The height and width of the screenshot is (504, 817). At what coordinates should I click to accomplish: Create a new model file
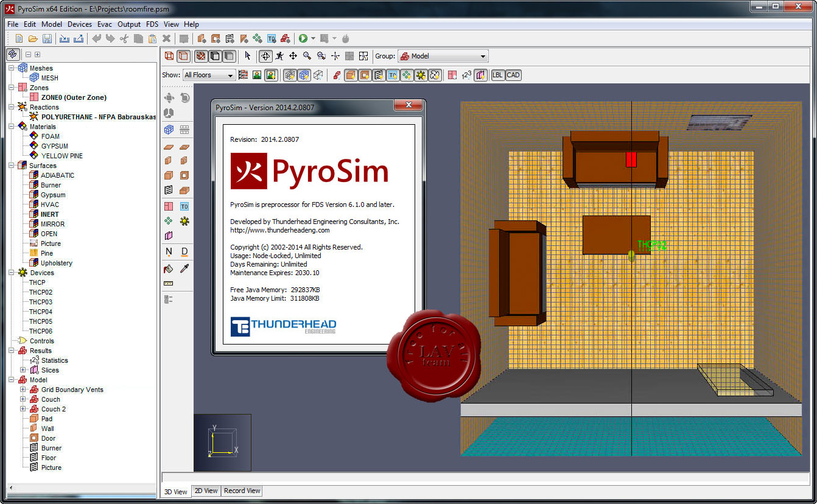pyautogui.click(x=19, y=38)
